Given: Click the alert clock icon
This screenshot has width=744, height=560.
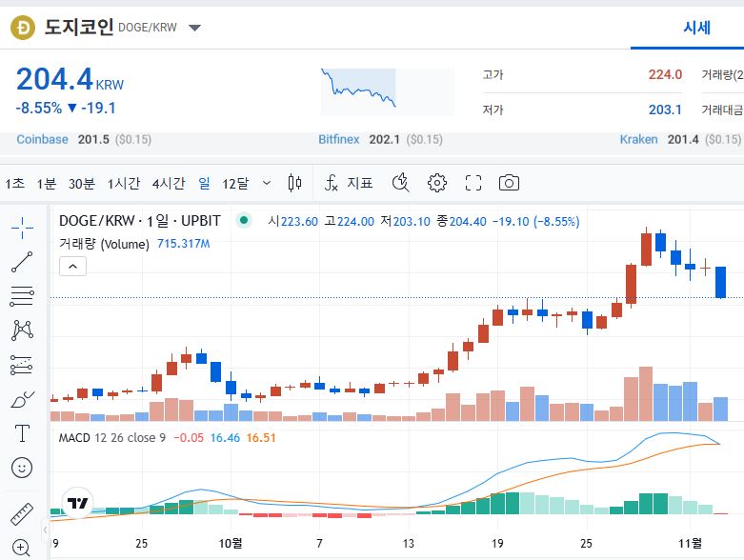Looking at the screenshot, I should [x=401, y=183].
